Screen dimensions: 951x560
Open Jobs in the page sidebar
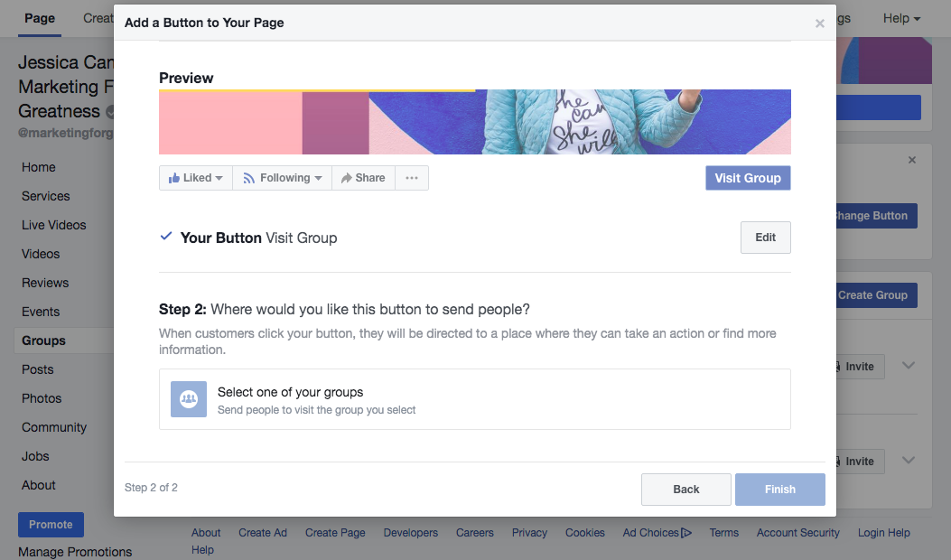[x=35, y=456]
